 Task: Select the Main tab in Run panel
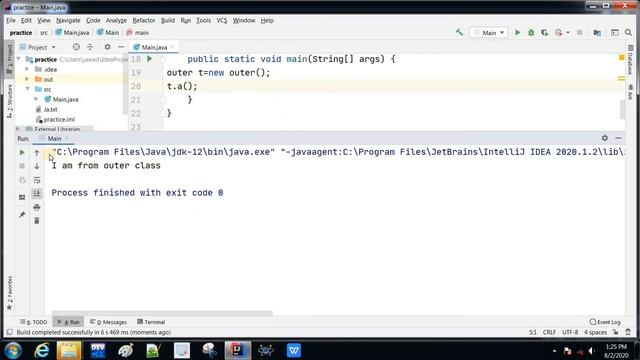point(54,139)
